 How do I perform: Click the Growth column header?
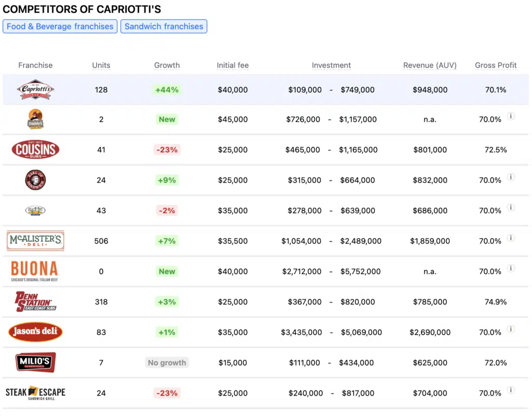[167, 66]
